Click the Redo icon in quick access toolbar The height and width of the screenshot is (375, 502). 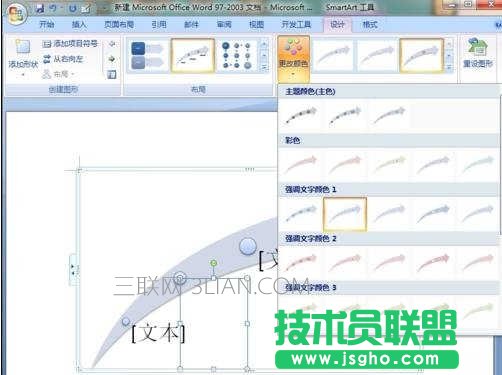tap(72, 8)
